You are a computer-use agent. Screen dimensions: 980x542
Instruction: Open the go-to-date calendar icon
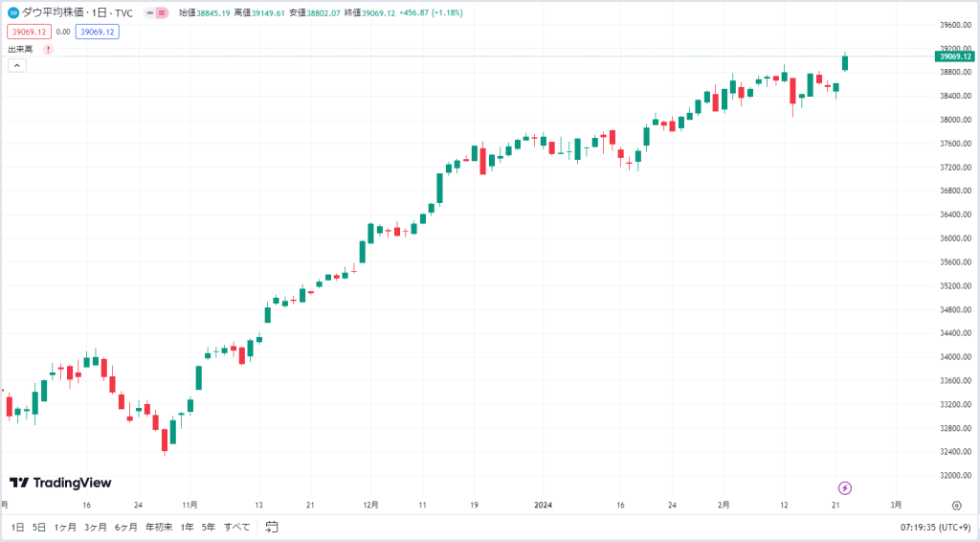click(x=271, y=527)
